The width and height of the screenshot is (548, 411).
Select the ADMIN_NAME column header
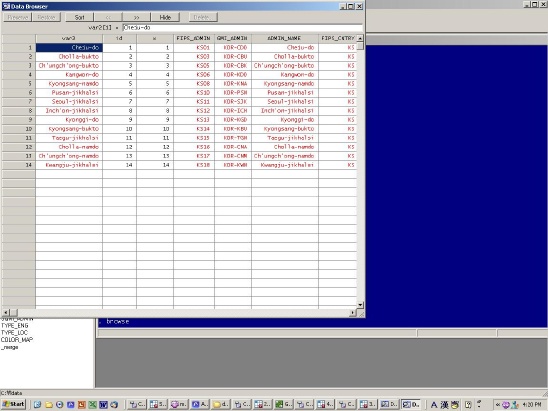(284, 38)
